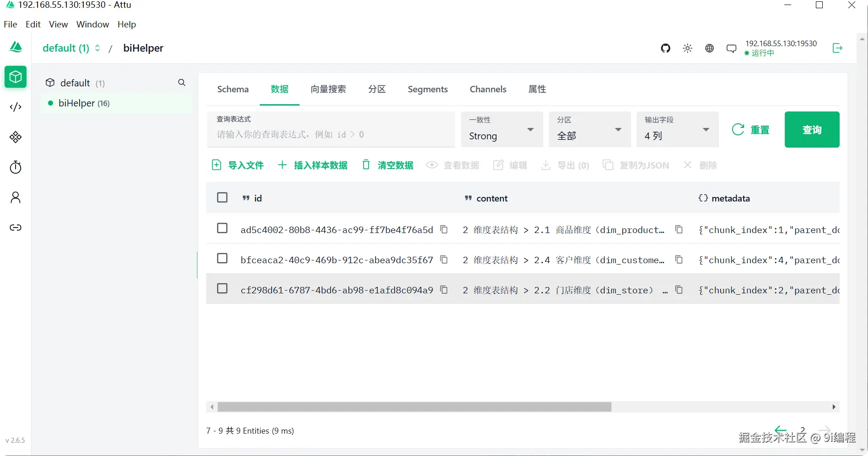The image size is (868, 456).
Task: Open the Edit menu
Action: coord(33,24)
